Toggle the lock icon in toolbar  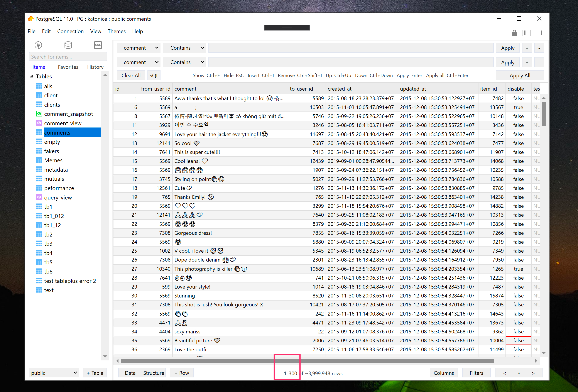coord(514,33)
